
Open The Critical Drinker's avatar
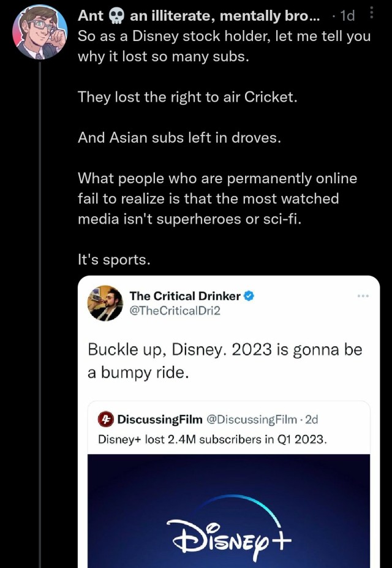point(105,303)
